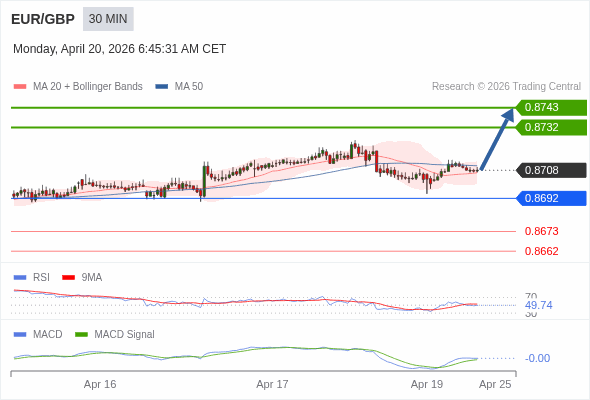Click the green MACD Signal legend marker
The height and width of the screenshot is (400, 590).
(x=81, y=335)
